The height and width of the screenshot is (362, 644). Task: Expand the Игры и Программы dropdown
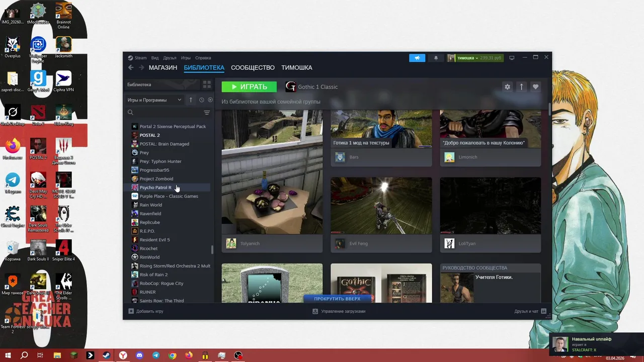(154, 100)
